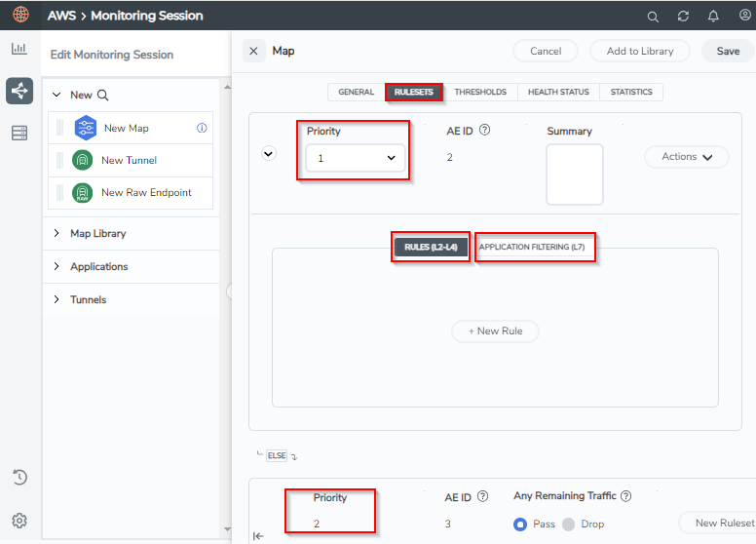Switch to the Rulesets tab
The width and height of the screenshot is (756, 544).
click(414, 92)
